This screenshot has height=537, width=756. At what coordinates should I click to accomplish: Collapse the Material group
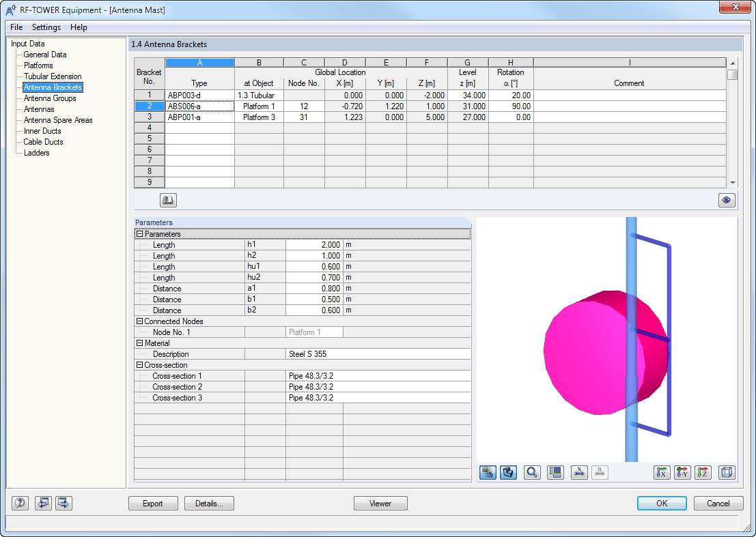pos(139,343)
